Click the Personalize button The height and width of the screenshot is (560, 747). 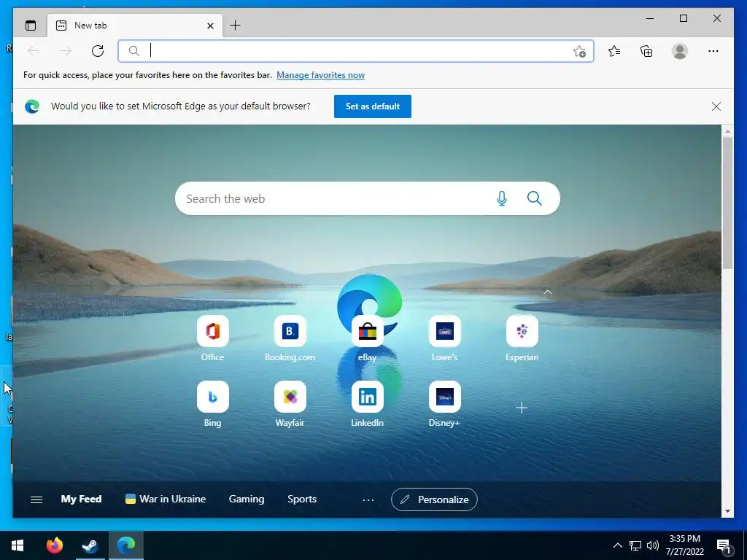[434, 499]
